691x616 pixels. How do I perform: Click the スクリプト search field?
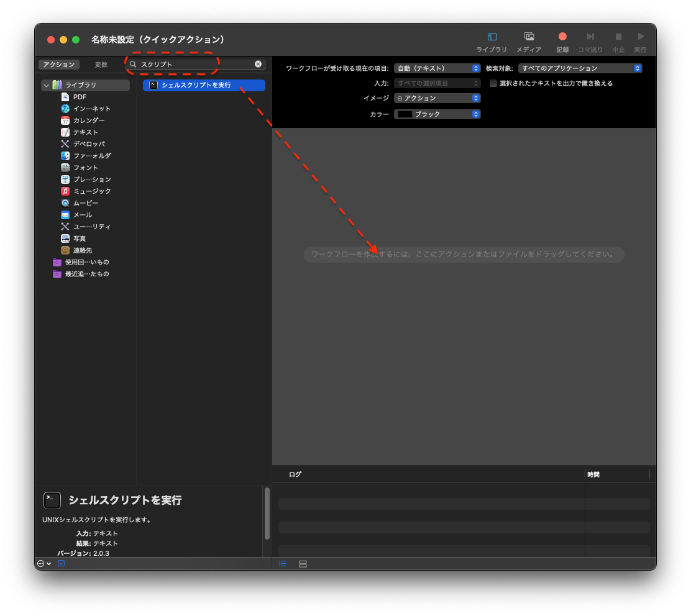194,65
